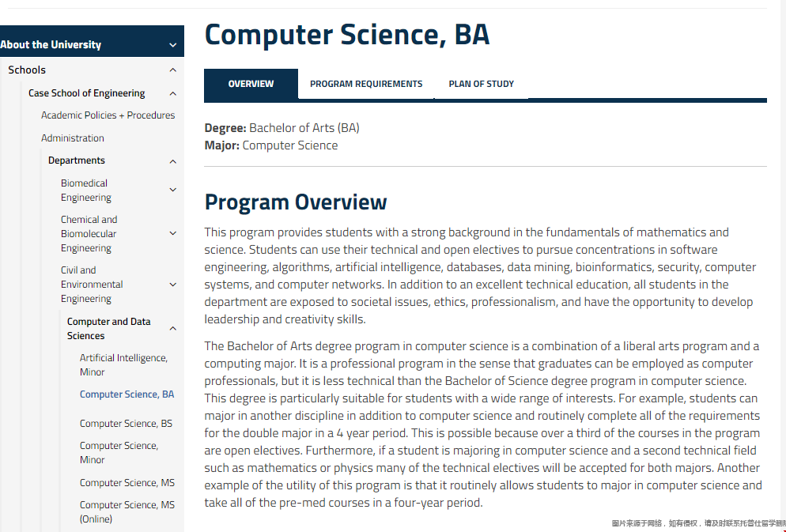The height and width of the screenshot is (532, 786).
Task: Collapse the Biomedical Engineering chevron
Action: 172,190
